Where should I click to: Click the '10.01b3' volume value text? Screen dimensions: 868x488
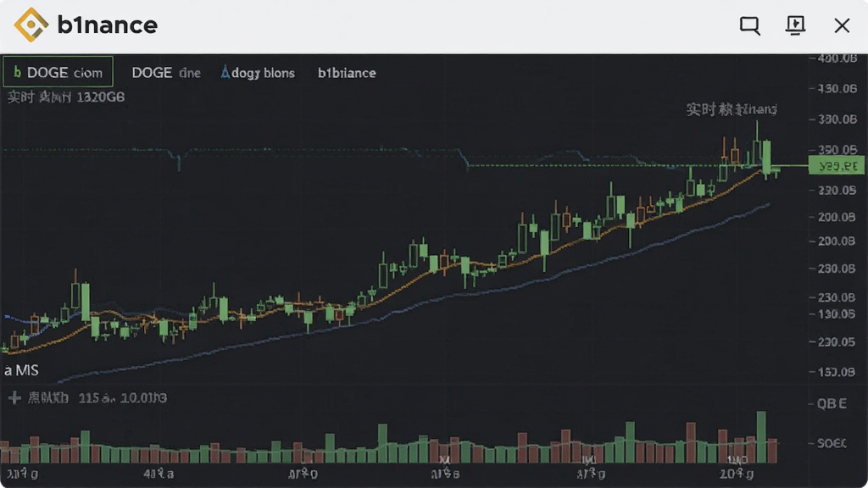(x=144, y=398)
